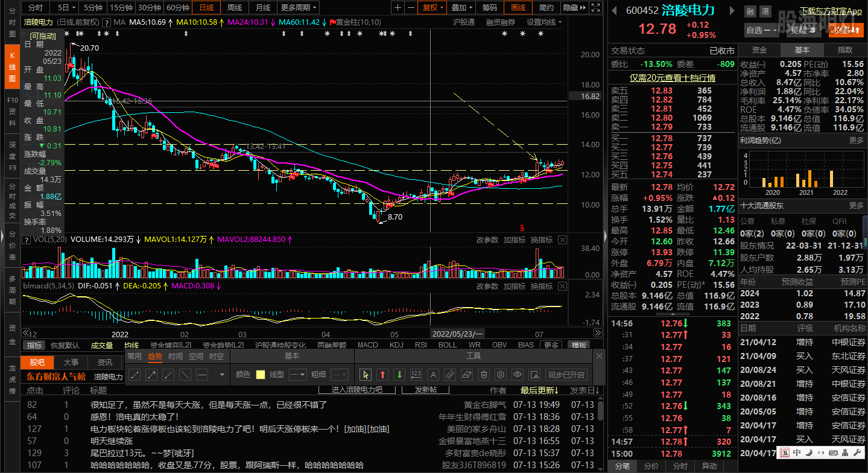
Task: Expand more line shapes dropdown arrow
Action: pos(222,375)
